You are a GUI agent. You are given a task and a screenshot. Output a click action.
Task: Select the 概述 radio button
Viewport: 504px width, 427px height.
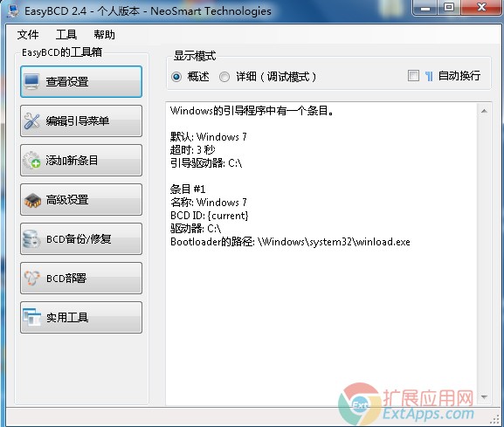pos(176,77)
